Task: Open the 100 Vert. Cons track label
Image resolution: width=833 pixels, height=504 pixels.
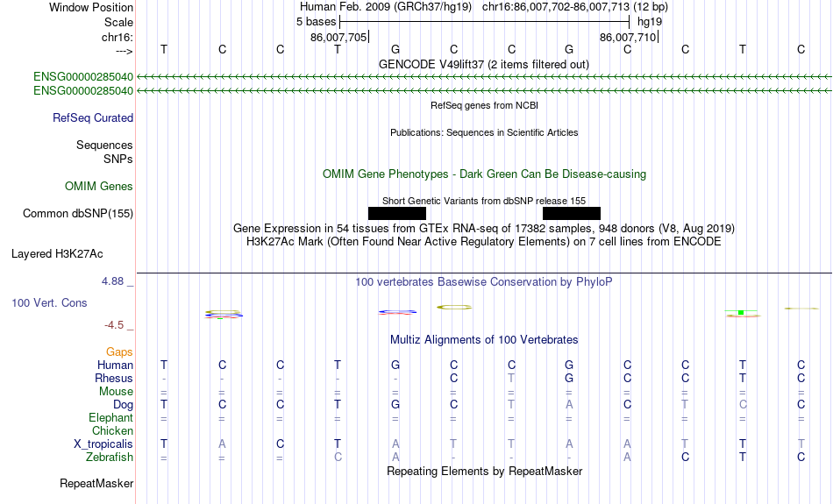Action: [x=49, y=302]
